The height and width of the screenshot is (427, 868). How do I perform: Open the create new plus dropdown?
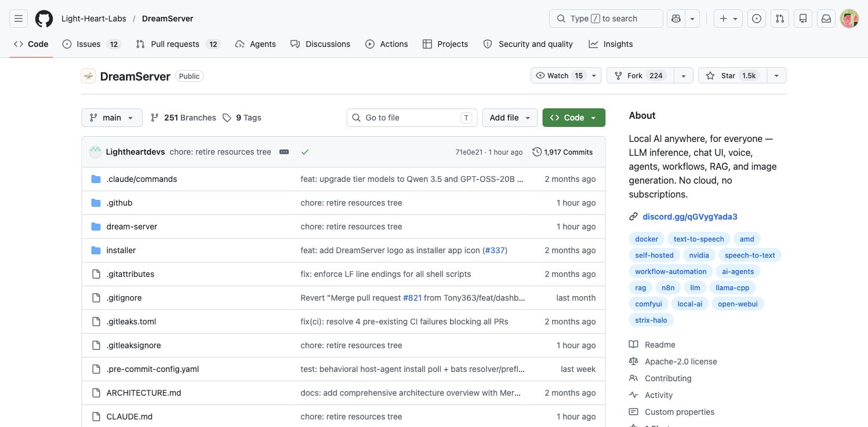pyautogui.click(x=728, y=19)
